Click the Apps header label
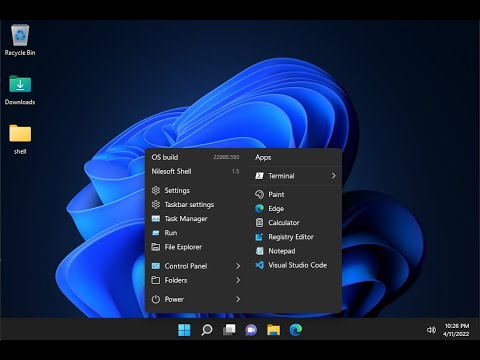 pyautogui.click(x=263, y=157)
